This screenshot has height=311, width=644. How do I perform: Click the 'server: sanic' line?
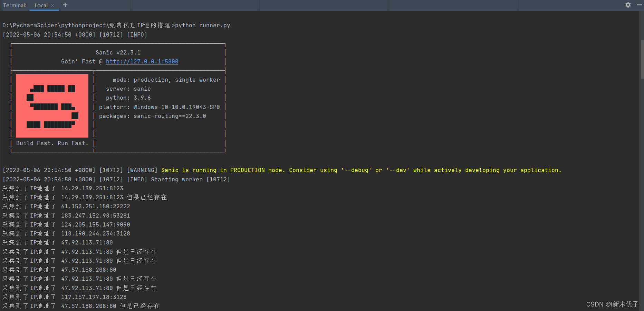pos(128,89)
